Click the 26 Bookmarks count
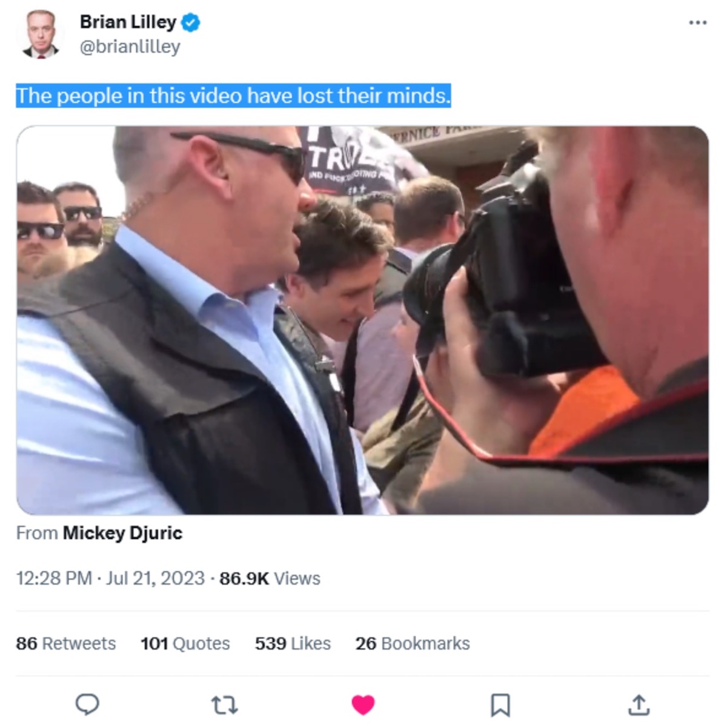 click(x=413, y=643)
